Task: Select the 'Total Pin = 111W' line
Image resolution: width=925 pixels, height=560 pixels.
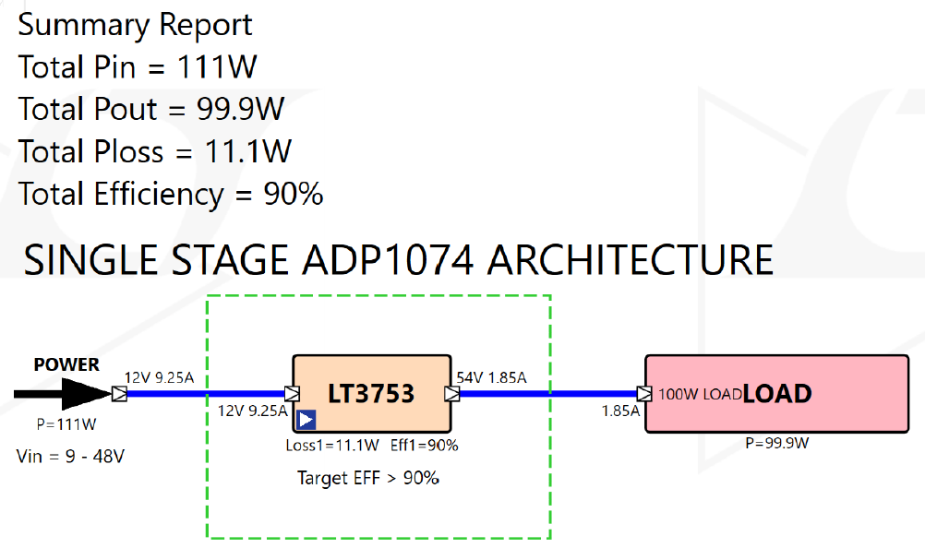Action: (x=138, y=66)
